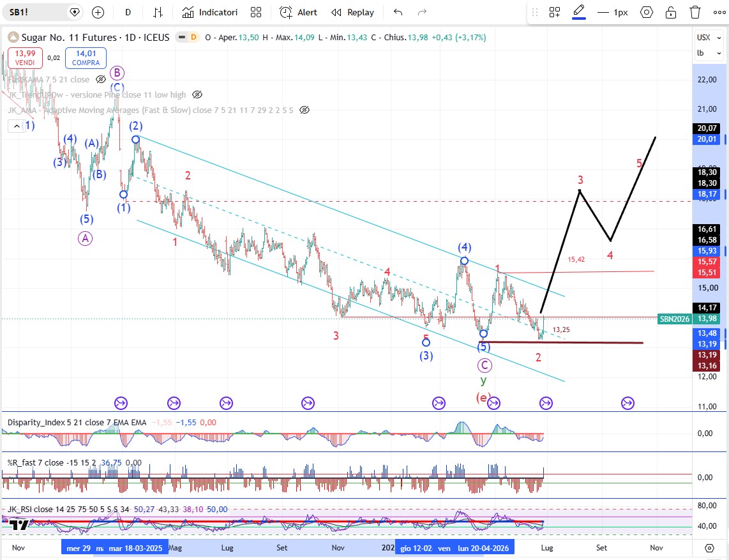
Task: Click the rollover marker icon near Set 2025
Action: (x=308, y=404)
